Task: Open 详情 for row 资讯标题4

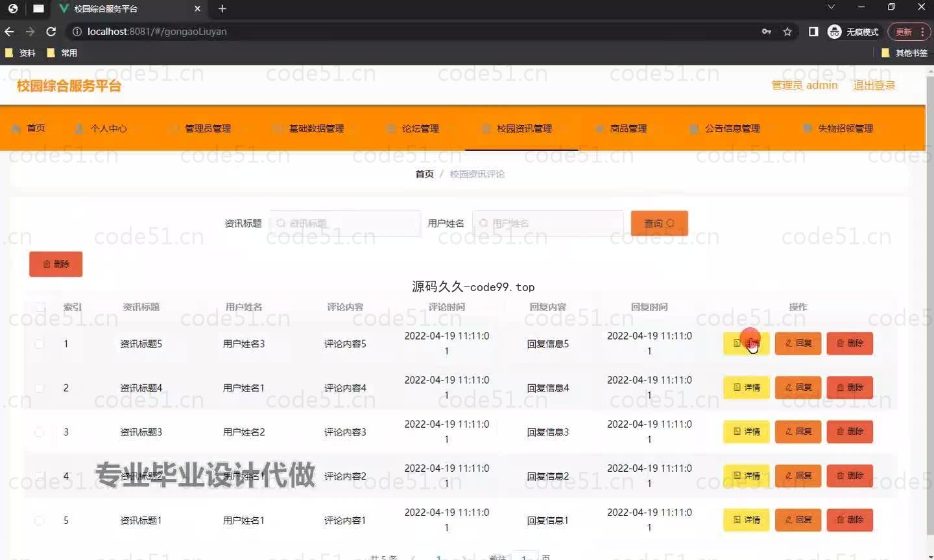Action: 747,388
